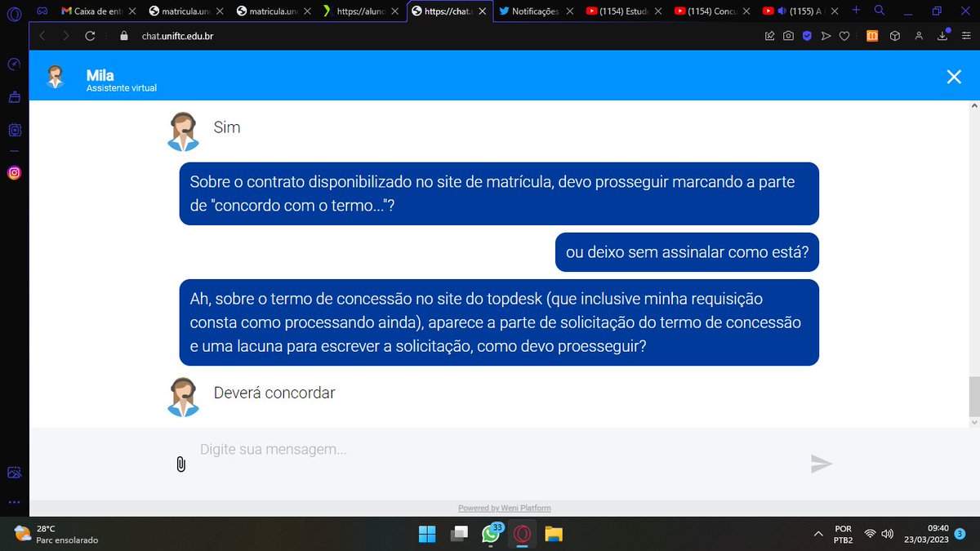Click the Mila header name text
980x551 pixels.
(100, 75)
